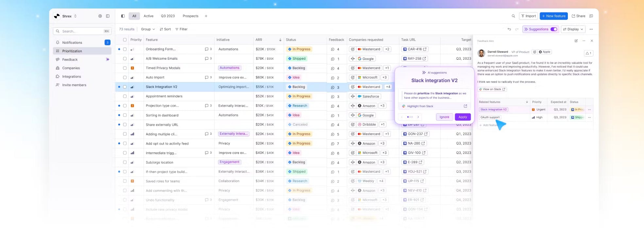Viewport: 644px width, 246px height.
Task: Click the New feature button
Action: [554, 16]
